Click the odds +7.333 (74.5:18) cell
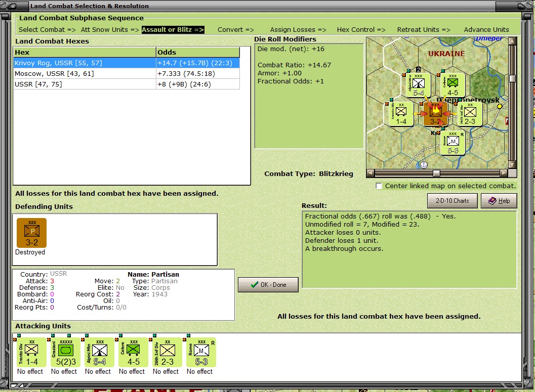The height and width of the screenshot is (392, 535). coord(198,74)
